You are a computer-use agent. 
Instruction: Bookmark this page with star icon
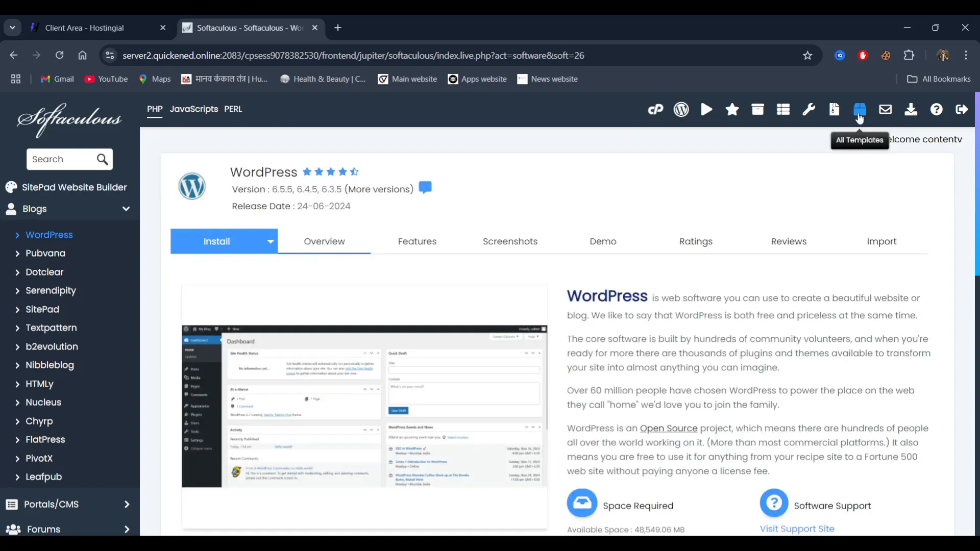807,56
